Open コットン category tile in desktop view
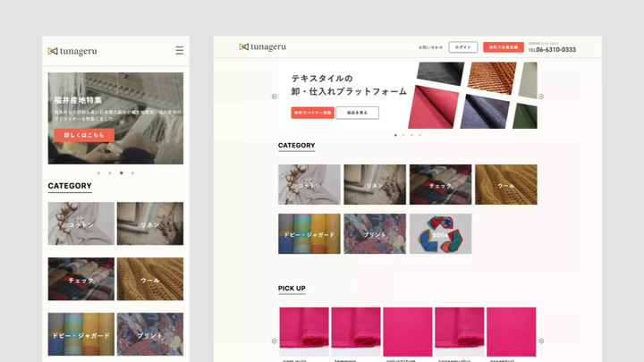This screenshot has height=362, width=644. pyautogui.click(x=309, y=185)
